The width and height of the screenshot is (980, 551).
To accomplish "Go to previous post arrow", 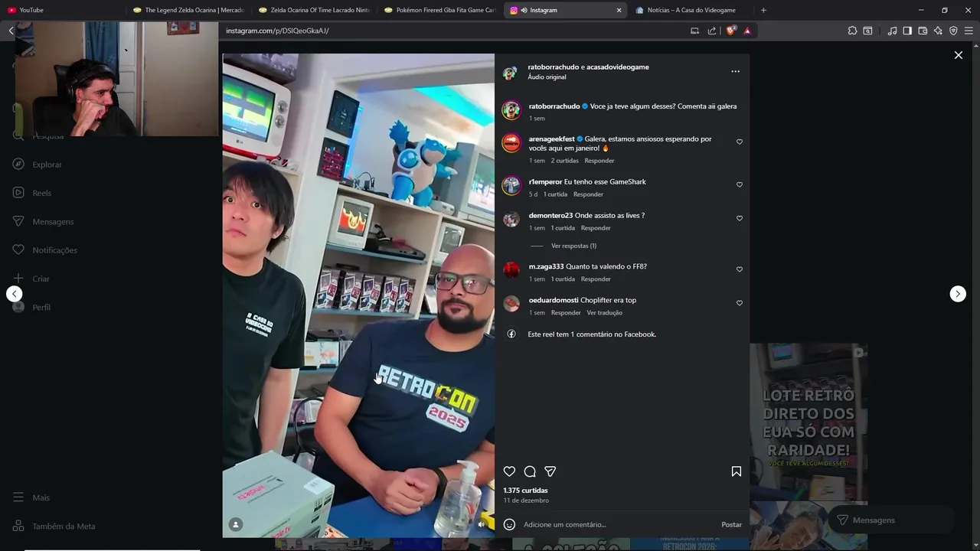I will [x=15, y=294].
